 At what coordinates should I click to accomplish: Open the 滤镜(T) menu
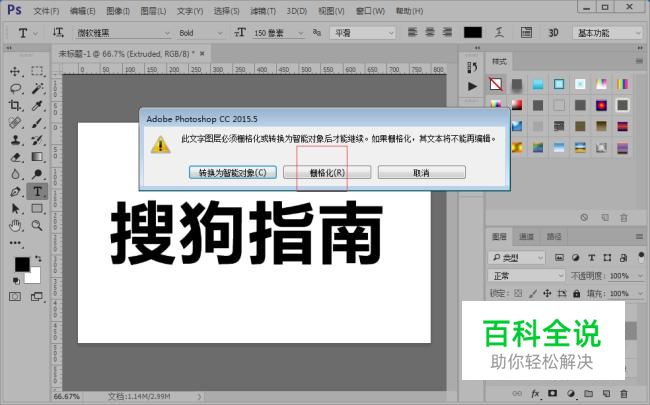pyautogui.click(x=263, y=11)
